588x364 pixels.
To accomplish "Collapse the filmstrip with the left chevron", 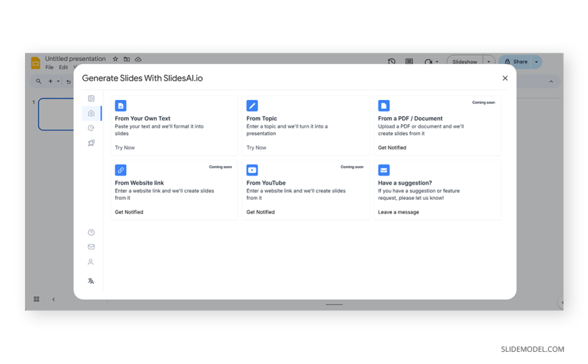I will tap(53, 299).
